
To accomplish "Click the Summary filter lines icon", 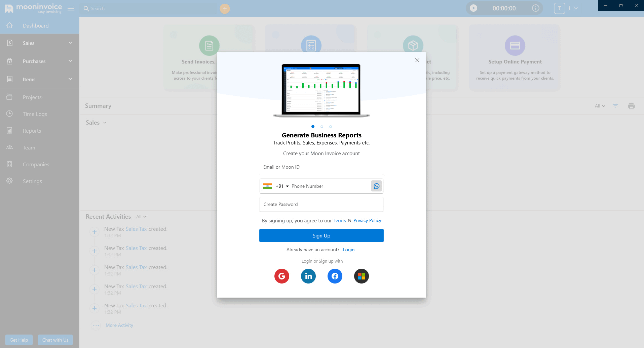I will [x=615, y=106].
